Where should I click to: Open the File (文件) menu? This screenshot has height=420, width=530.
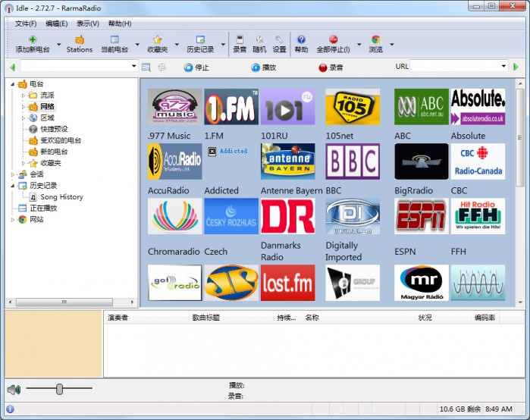pos(26,24)
